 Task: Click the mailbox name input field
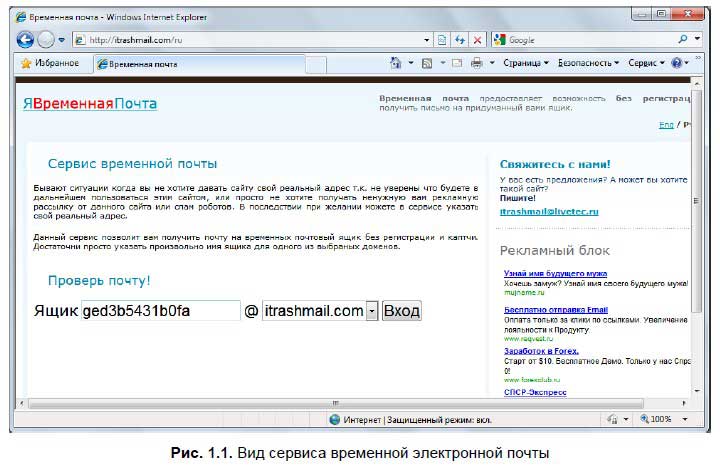160,311
